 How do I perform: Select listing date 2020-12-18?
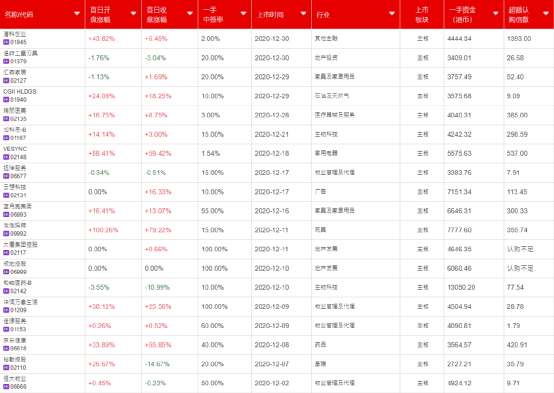pyautogui.click(x=272, y=153)
